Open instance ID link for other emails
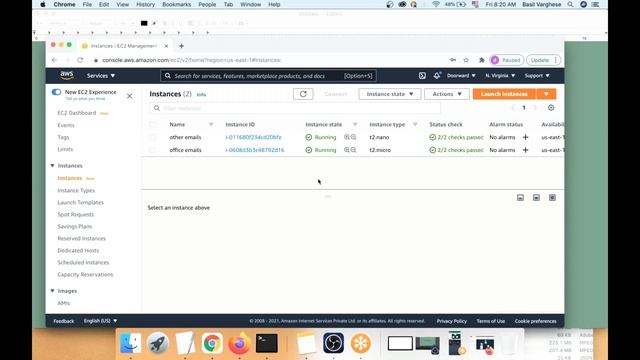 click(253, 138)
